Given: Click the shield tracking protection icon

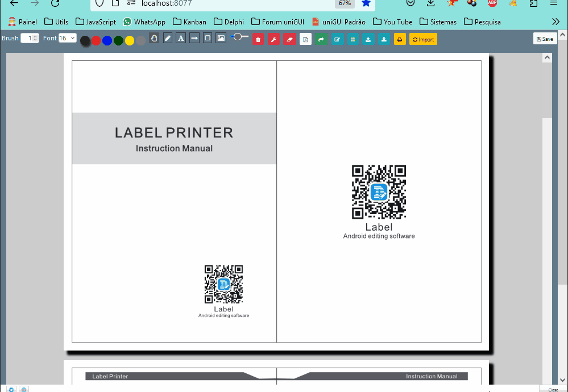Looking at the screenshot, I should click(x=99, y=3).
